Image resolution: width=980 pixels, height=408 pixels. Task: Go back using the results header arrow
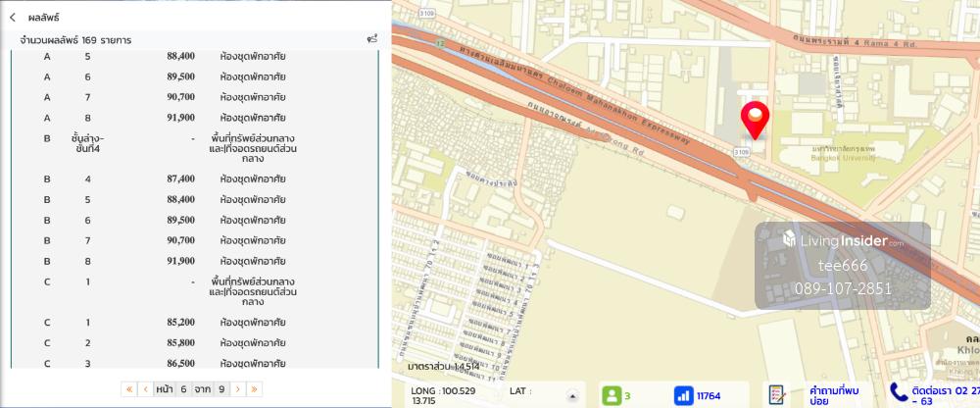coord(13,18)
